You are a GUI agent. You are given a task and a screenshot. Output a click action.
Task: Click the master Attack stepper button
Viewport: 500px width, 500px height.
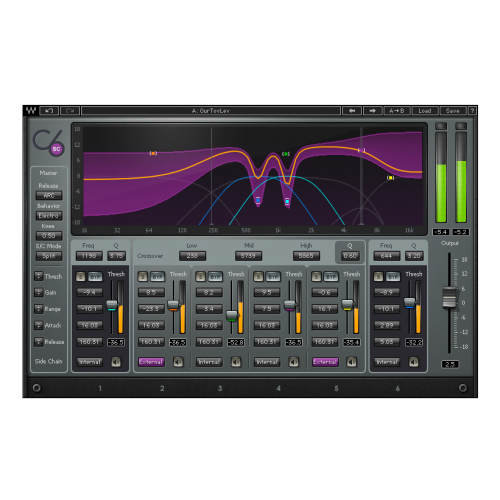pyautogui.click(x=39, y=325)
